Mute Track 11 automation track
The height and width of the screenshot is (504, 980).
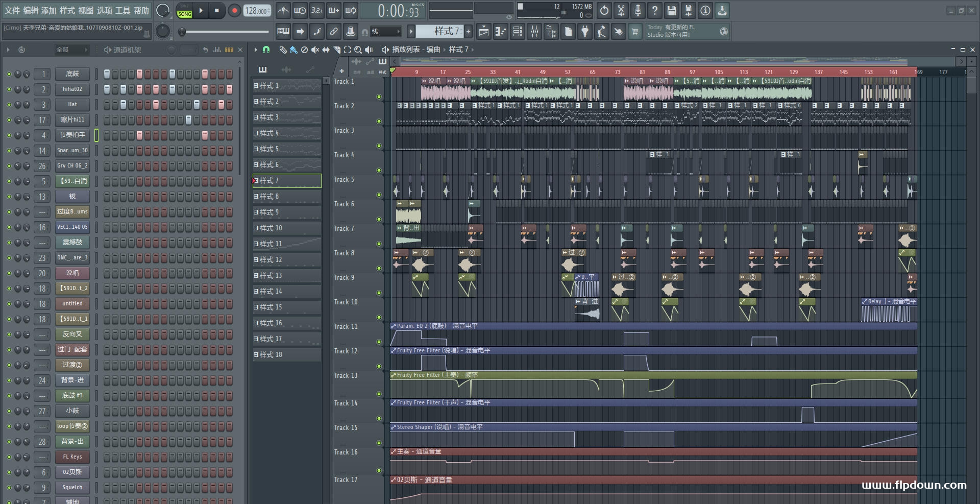pyautogui.click(x=379, y=342)
